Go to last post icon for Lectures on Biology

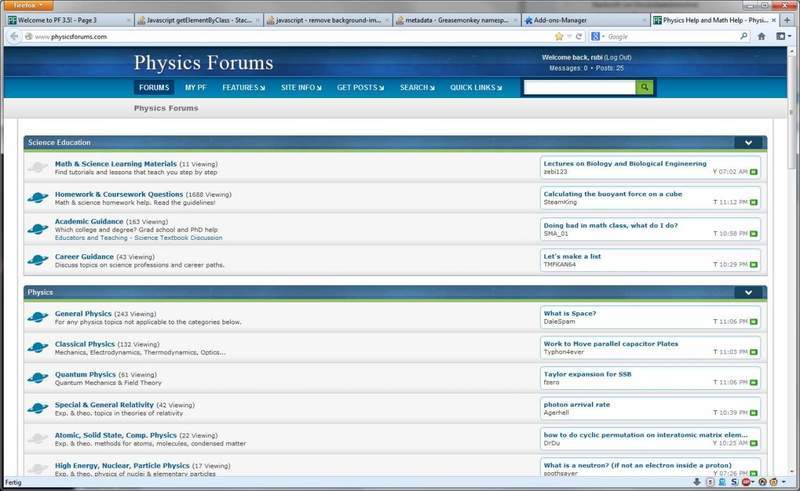tap(754, 172)
